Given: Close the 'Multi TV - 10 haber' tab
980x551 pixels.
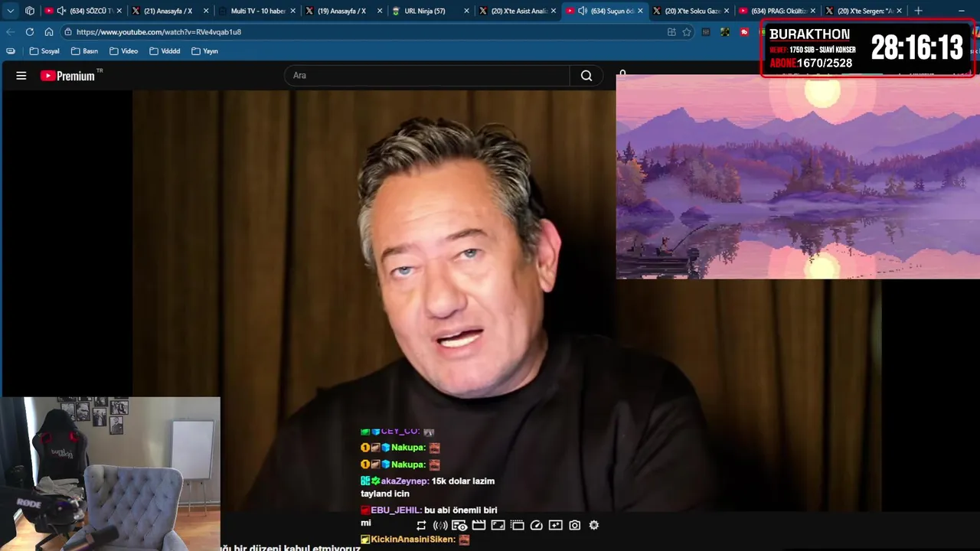Looking at the screenshot, I should click(292, 11).
